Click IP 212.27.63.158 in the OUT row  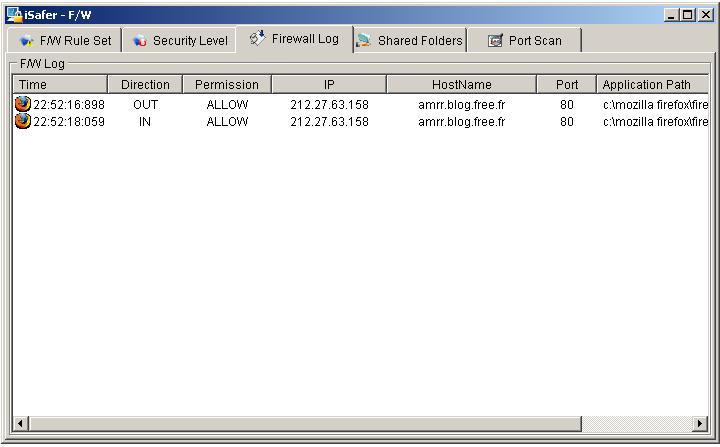pos(329,105)
